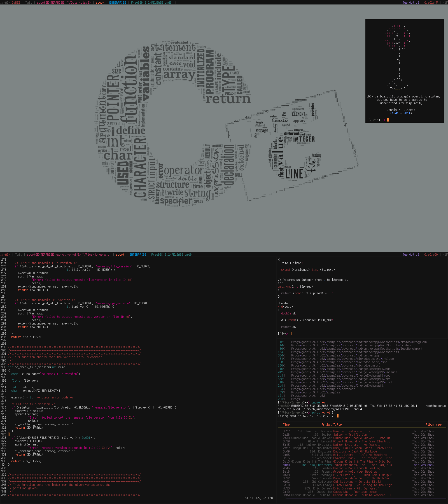This screenshot has width=448, height=504.
Task: Click the Time column header in playlist
Action: coord(286,424)
